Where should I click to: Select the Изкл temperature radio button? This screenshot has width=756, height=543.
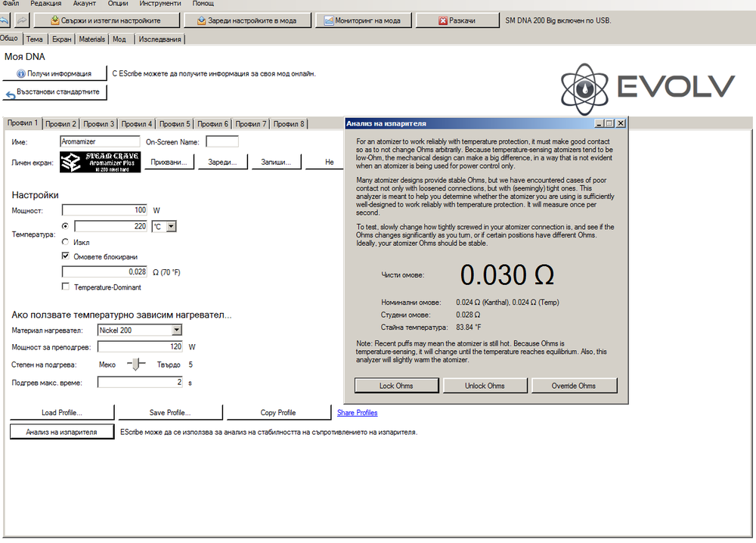pyautogui.click(x=66, y=242)
